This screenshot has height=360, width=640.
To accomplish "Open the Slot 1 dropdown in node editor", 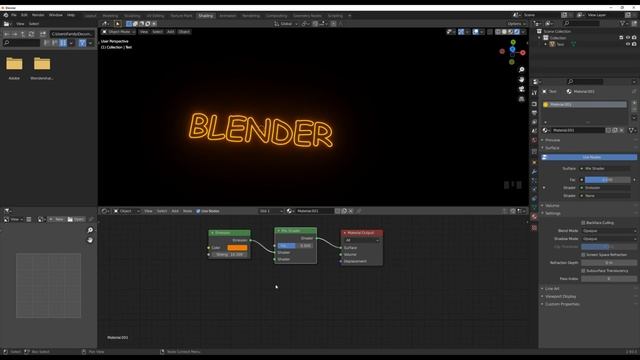I will [x=271, y=211].
